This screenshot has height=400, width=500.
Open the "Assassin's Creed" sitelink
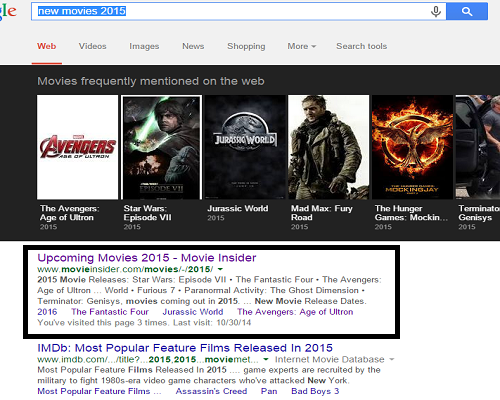coord(211,391)
